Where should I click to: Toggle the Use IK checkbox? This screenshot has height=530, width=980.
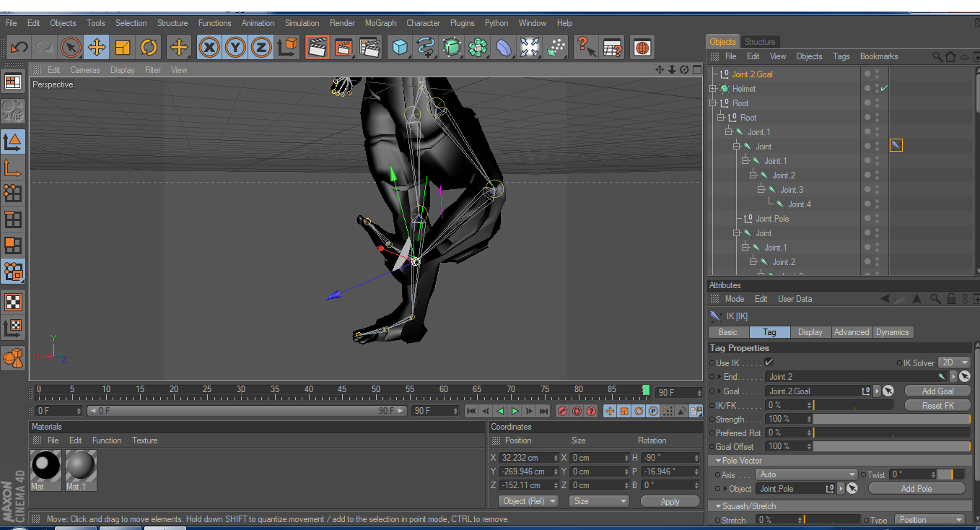[769, 362]
